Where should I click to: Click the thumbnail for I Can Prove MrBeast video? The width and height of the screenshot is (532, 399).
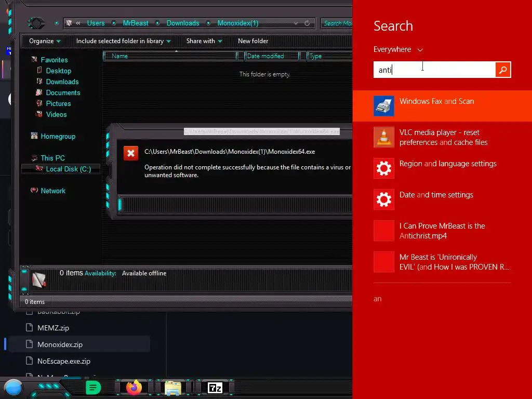tap(384, 231)
